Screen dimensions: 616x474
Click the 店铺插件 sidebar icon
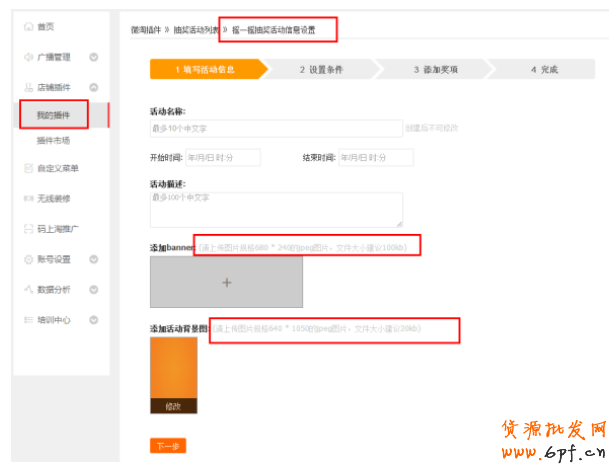28,87
